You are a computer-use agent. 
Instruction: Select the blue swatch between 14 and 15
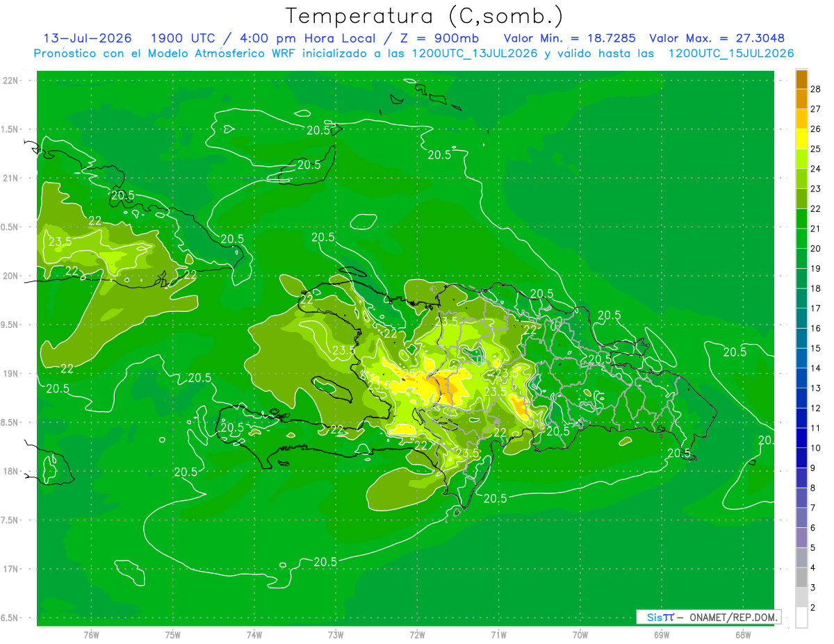pyautogui.click(x=801, y=358)
